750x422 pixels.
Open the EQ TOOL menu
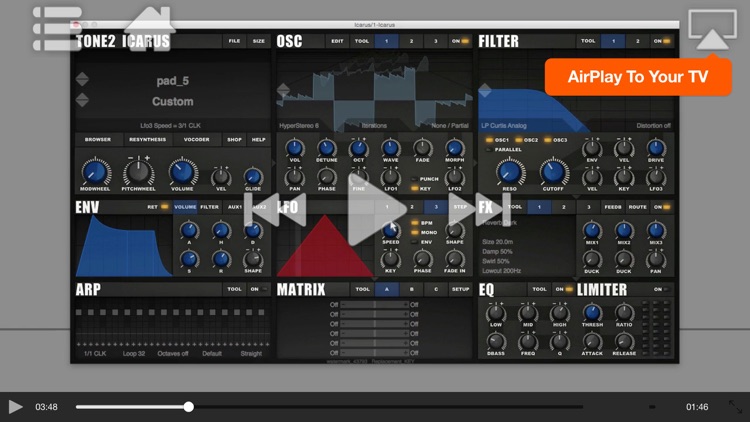click(x=539, y=289)
